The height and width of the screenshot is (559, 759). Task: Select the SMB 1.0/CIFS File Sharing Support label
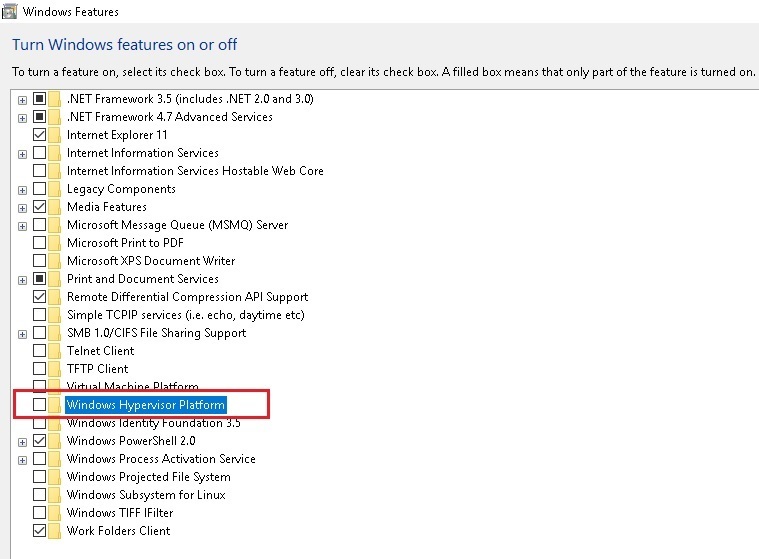pos(157,333)
